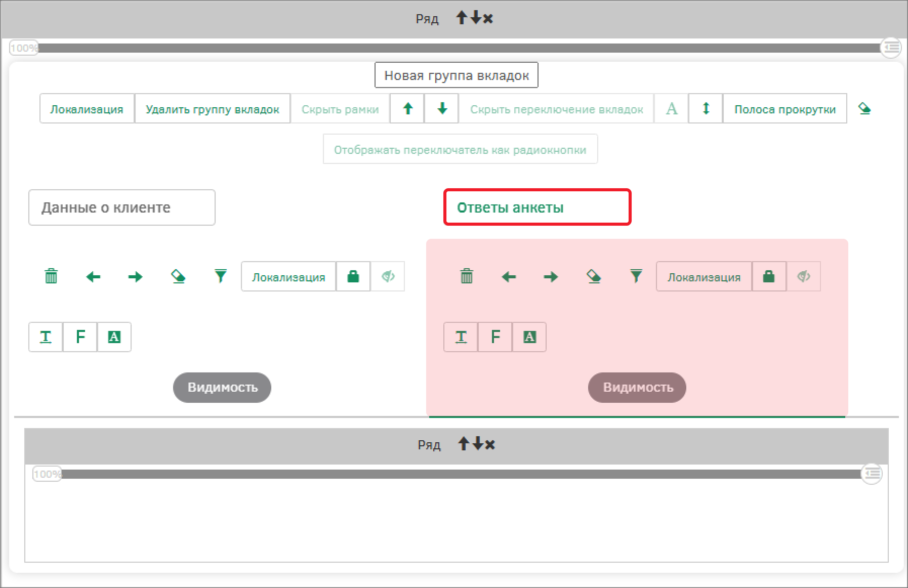Select the Данные о клиенте tab name

[121, 207]
